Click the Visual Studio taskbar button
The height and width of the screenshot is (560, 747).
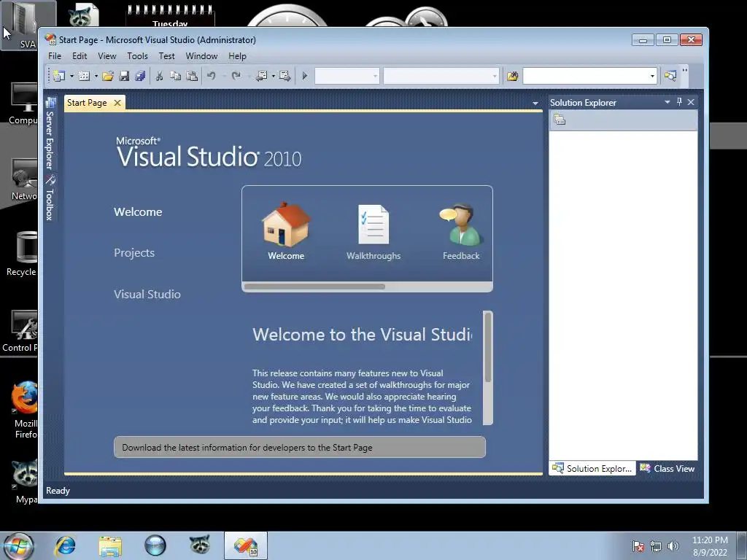[246, 545]
